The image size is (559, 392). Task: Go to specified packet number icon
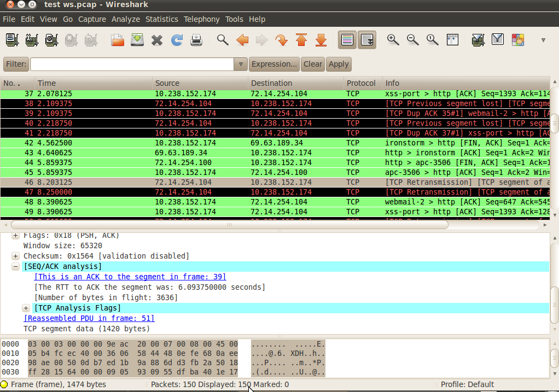point(282,40)
